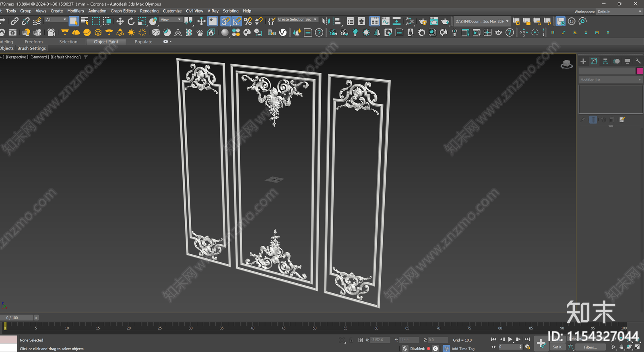Image resolution: width=644 pixels, height=352 pixels.
Task: Toggle Spinner Snap
Action: (259, 21)
